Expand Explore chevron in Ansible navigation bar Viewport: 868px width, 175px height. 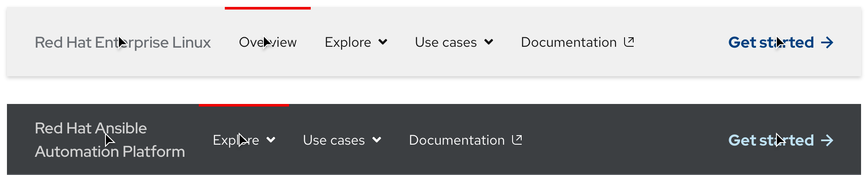[271, 140]
